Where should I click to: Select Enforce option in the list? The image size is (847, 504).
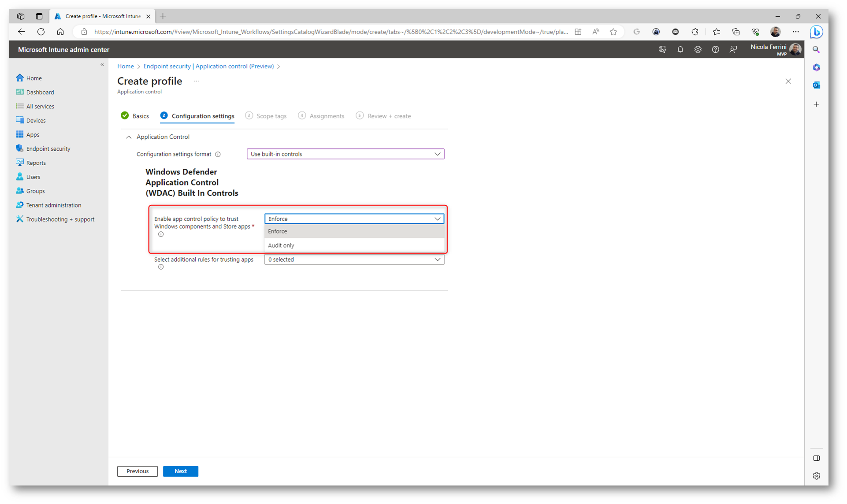(354, 231)
